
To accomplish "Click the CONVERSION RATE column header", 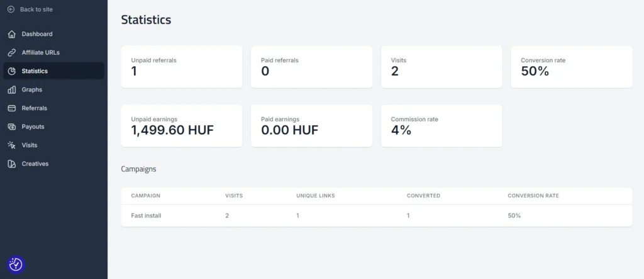I will click(x=533, y=196).
